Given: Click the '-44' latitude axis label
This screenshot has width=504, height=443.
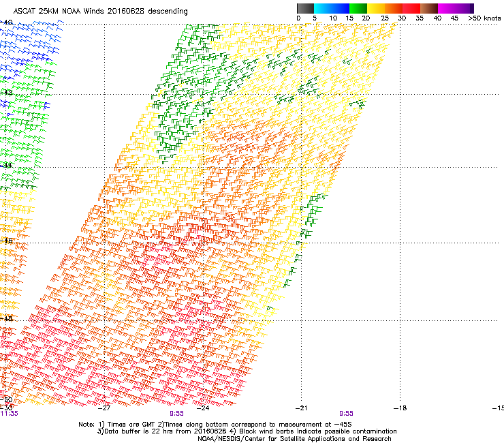Looking at the screenshot, I should click(6, 166).
